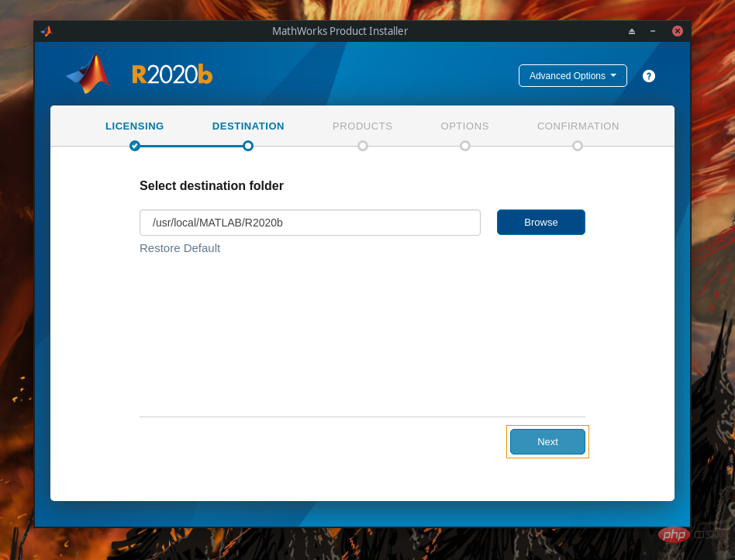Image resolution: width=735 pixels, height=560 pixels.
Task: Open the Advanced Options dropdown
Action: point(572,75)
